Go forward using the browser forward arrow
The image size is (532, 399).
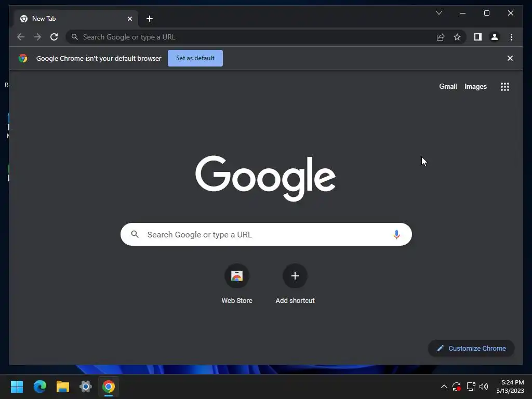pos(37,37)
